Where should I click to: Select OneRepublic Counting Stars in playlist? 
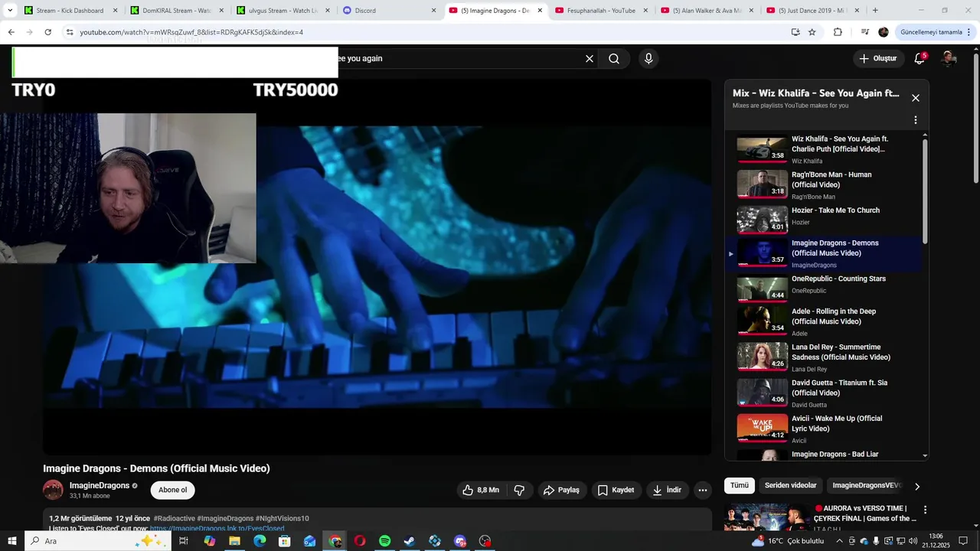click(x=823, y=288)
